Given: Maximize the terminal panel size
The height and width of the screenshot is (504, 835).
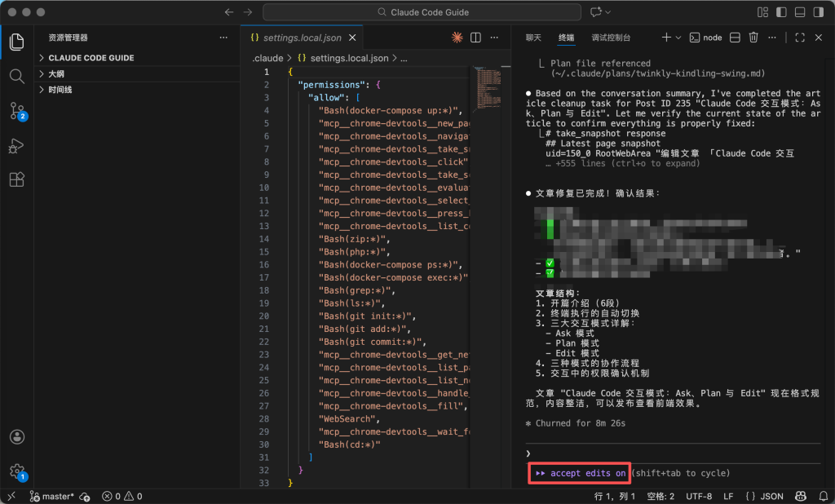Looking at the screenshot, I should (800, 38).
